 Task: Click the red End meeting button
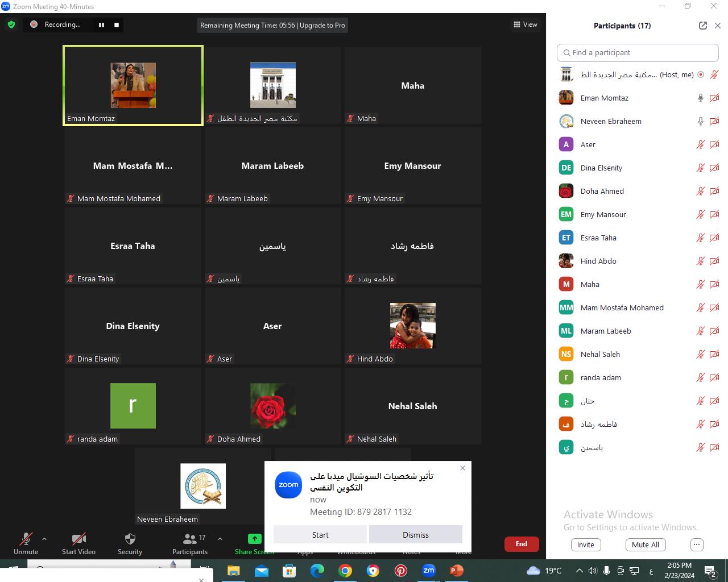tap(522, 544)
